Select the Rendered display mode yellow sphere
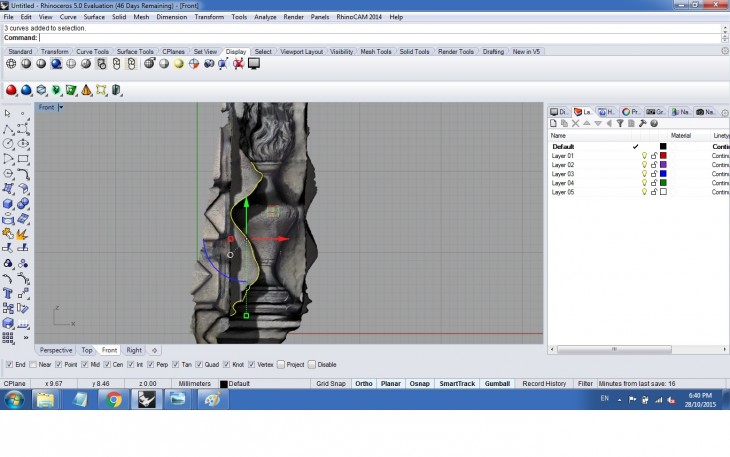730x457 pixels. coord(178,64)
